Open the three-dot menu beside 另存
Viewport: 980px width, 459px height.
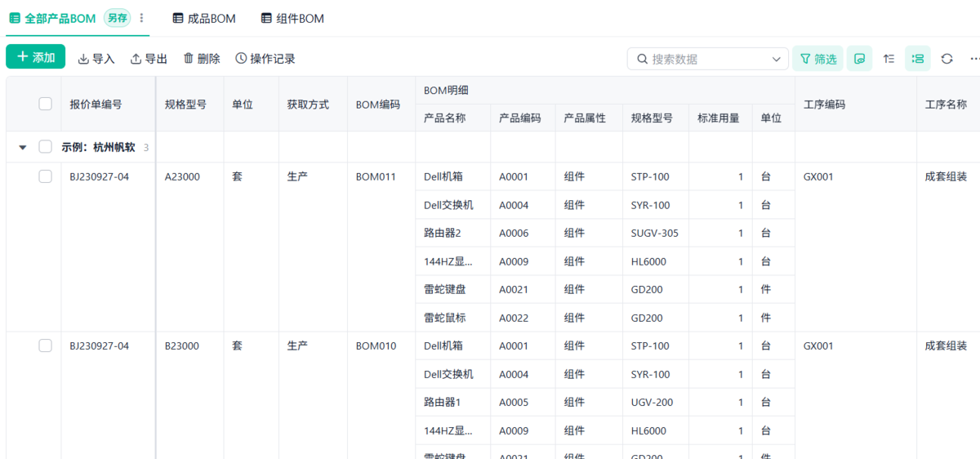coord(141,18)
